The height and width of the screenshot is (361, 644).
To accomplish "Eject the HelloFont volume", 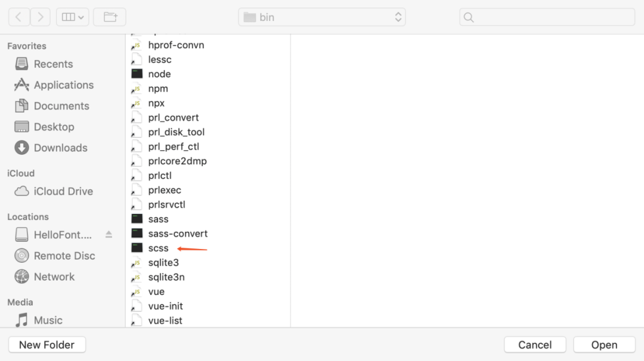I will pos(109,235).
